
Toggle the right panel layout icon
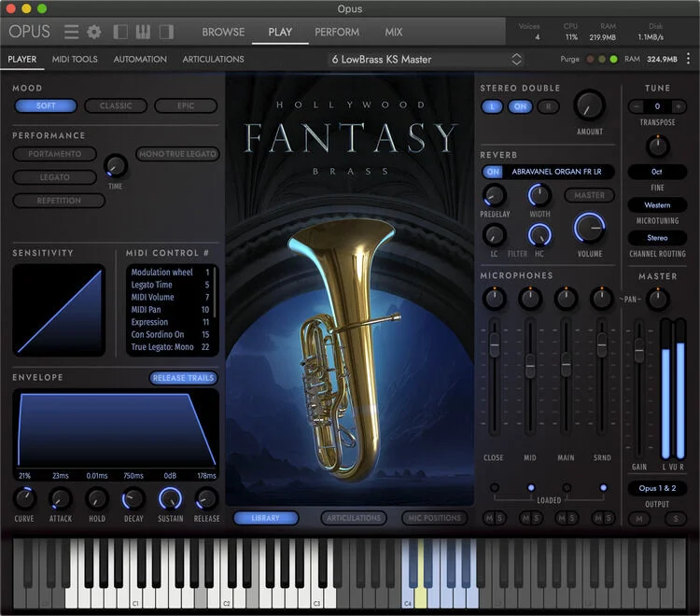(x=166, y=32)
